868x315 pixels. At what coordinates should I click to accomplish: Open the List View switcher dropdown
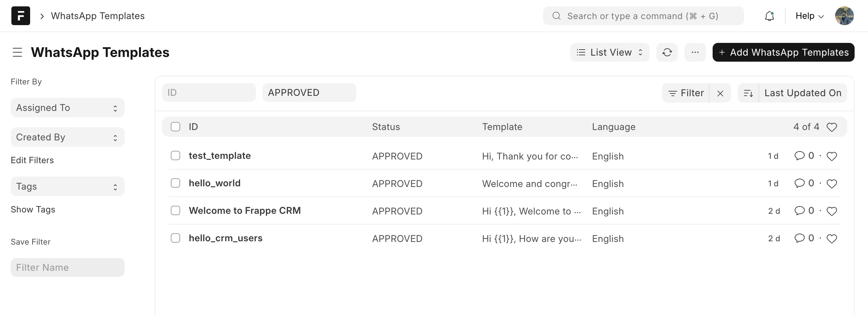(x=609, y=52)
